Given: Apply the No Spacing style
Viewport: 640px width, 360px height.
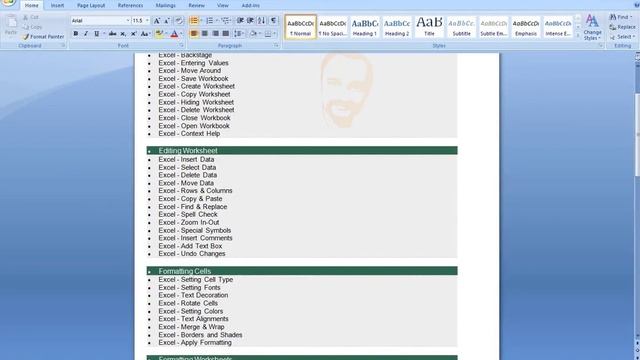Looking at the screenshot, I should point(332,27).
